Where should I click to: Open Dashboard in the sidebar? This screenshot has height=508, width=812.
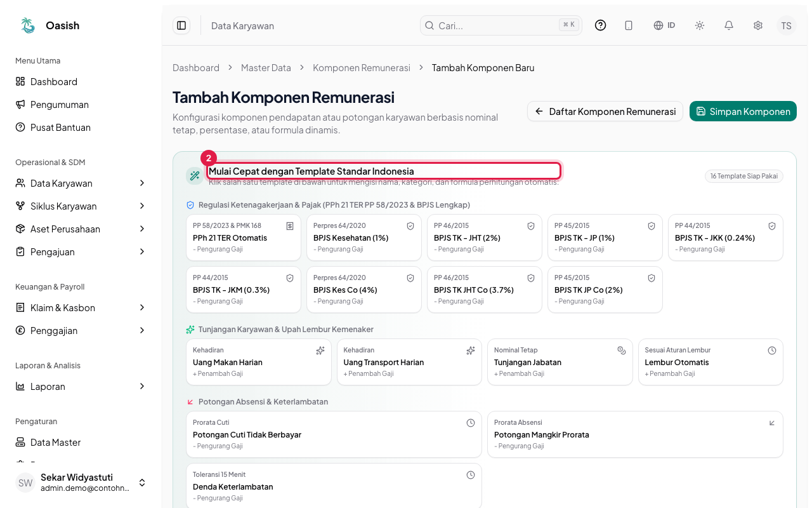pyautogui.click(x=81, y=82)
